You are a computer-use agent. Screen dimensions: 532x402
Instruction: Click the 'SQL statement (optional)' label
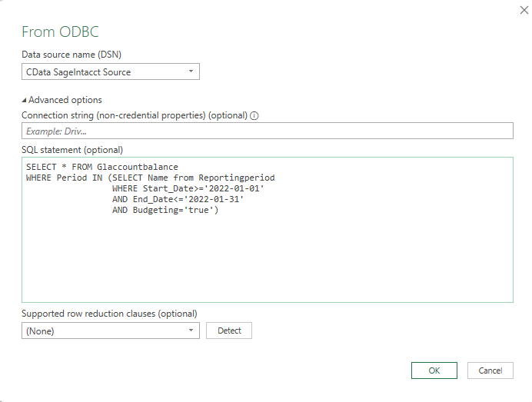[x=72, y=150]
